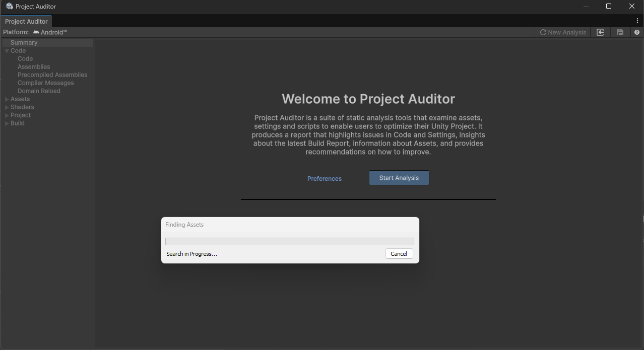Select the Project Auditor tab

coord(26,21)
